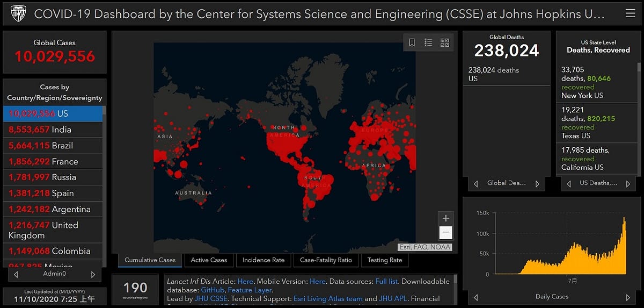Screen dimensions: 644x308
Task: Switch to Cumulative Cases tab
Action: 150,260
